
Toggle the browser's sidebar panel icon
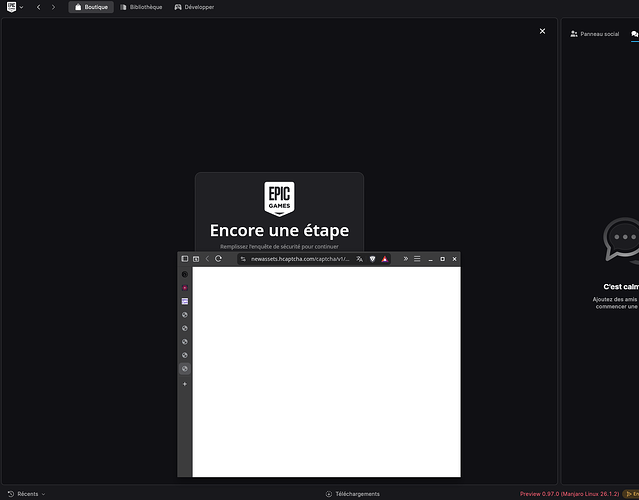click(x=185, y=259)
